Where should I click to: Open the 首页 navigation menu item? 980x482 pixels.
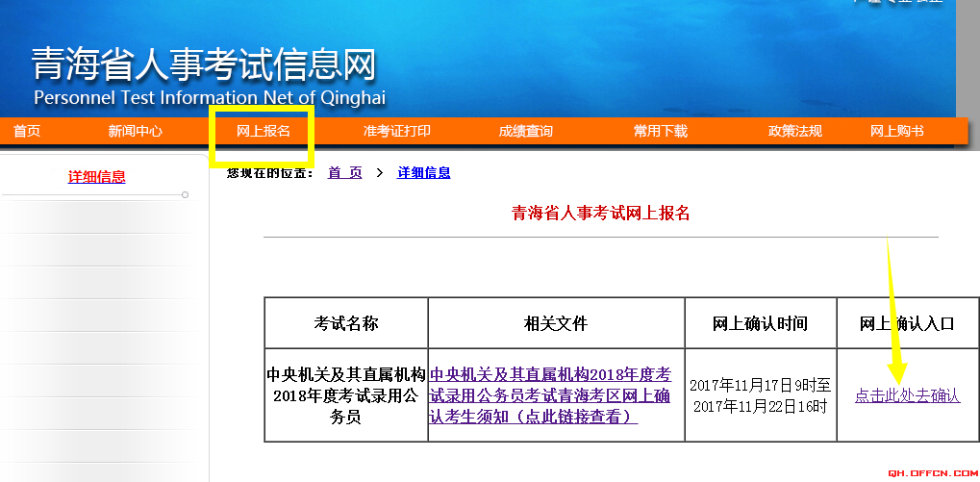click(27, 131)
